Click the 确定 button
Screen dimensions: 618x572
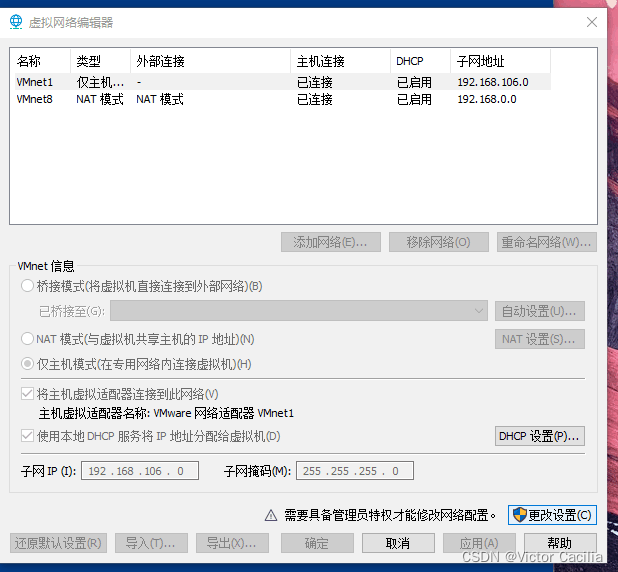coord(317,543)
